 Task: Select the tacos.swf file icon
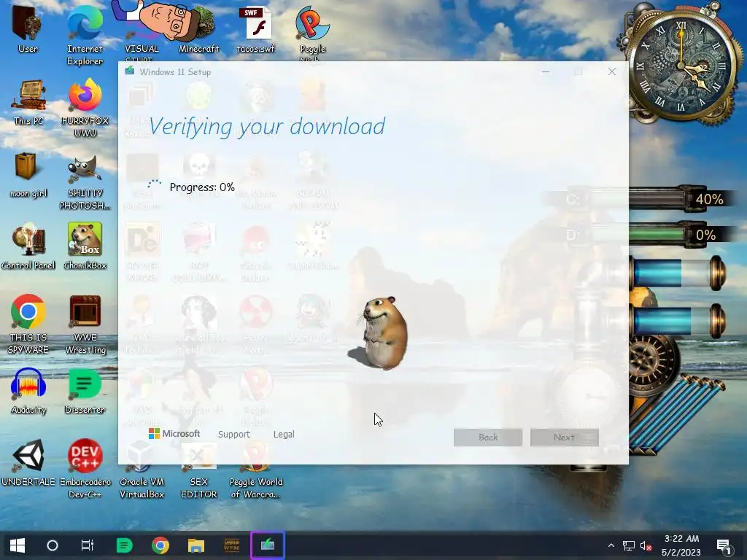[x=256, y=28]
